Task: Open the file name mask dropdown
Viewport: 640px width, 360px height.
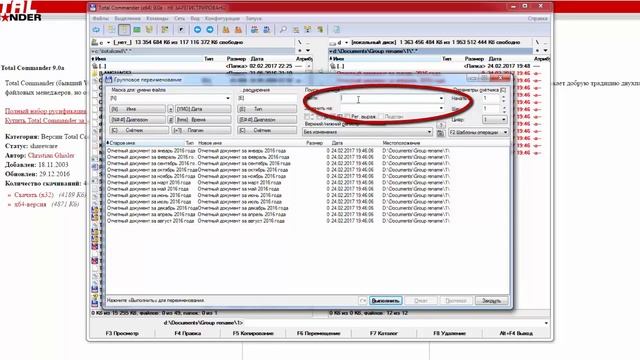Action: tap(228, 98)
